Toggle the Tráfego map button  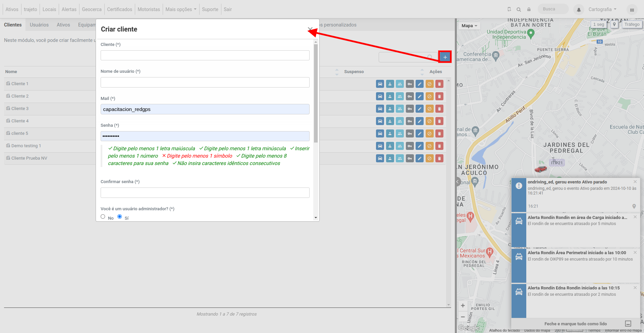point(632,24)
